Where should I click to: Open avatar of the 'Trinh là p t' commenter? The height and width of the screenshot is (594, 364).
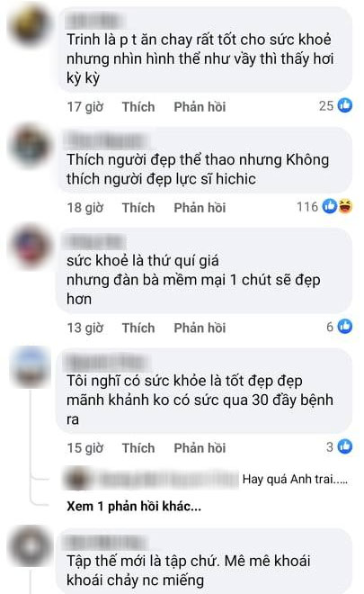pos(31,25)
